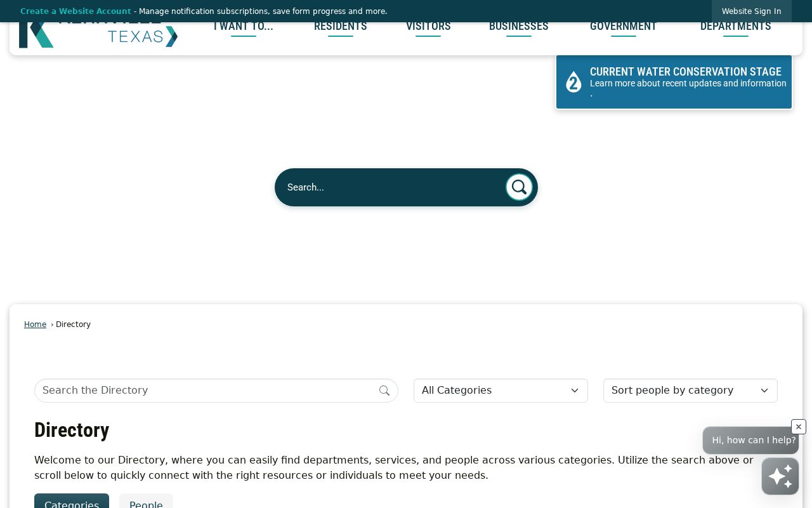This screenshot has height=508, width=812.
Task: Follow the Create a Website Account link
Action: pyautogui.click(x=75, y=11)
